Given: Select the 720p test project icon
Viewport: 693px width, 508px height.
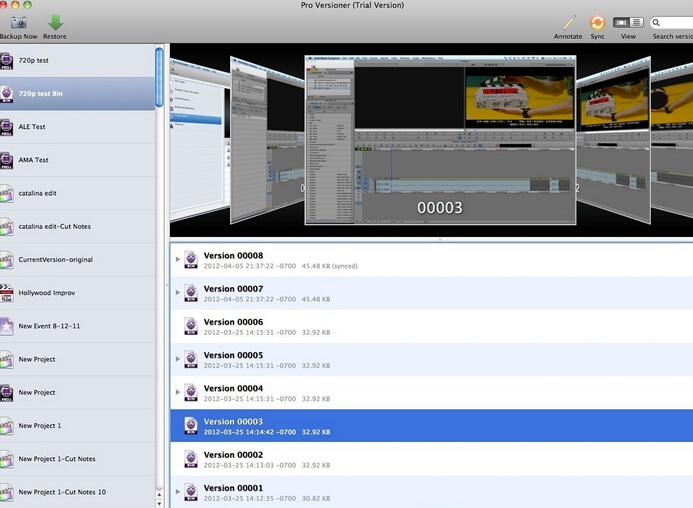Looking at the screenshot, I should pyautogui.click(x=7, y=60).
